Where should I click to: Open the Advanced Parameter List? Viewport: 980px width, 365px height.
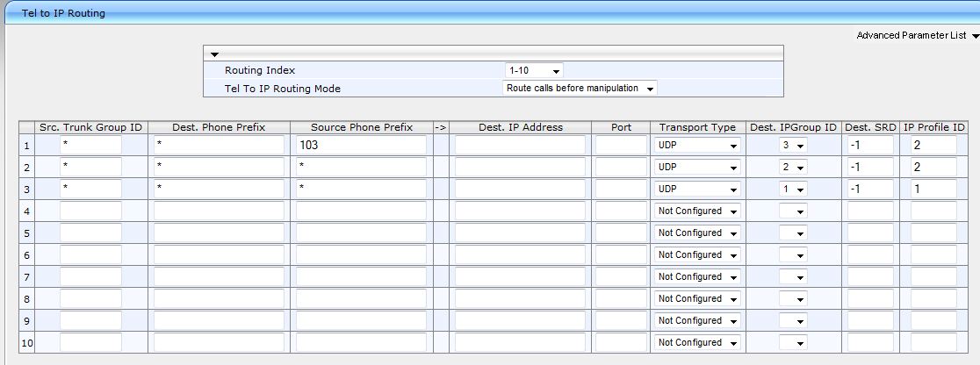(918, 35)
